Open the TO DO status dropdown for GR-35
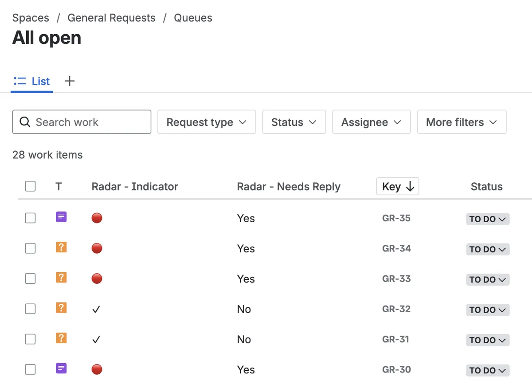This screenshot has width=532, height=392. coord(488,219)
